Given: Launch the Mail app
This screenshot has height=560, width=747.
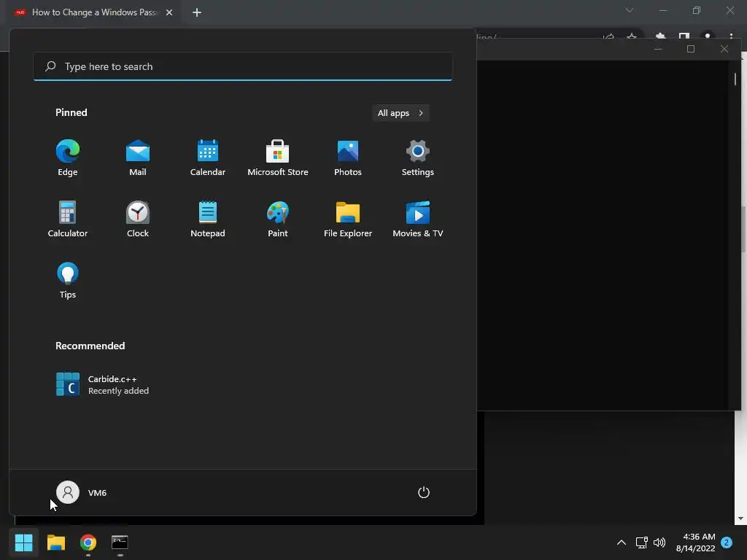Looking at the screenshot, I should point(138,157).
